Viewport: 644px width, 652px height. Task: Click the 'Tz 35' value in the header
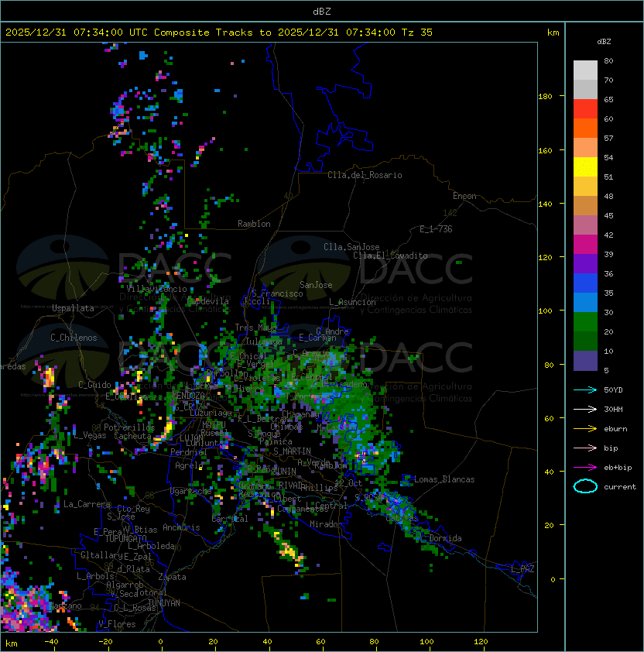pos(417,33)
